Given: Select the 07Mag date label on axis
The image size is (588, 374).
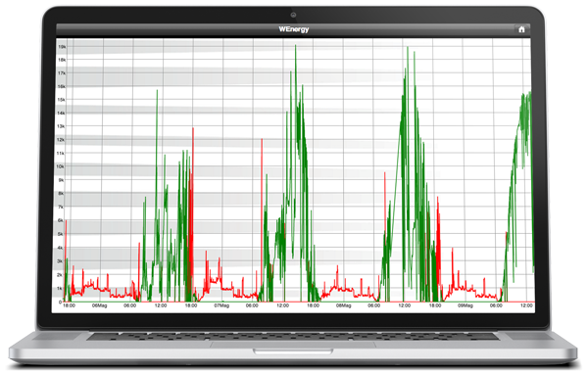Looking at the screenshot, I should click(221, 305).
